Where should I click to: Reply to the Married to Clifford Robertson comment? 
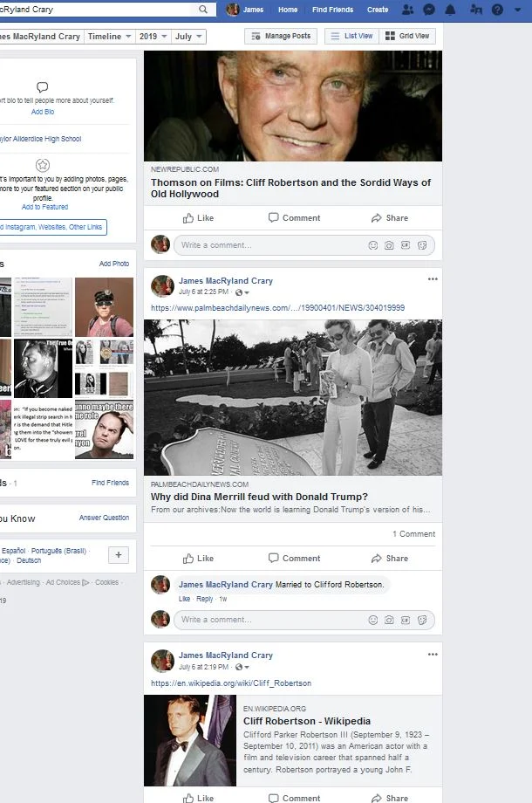[x=205, y=599]
